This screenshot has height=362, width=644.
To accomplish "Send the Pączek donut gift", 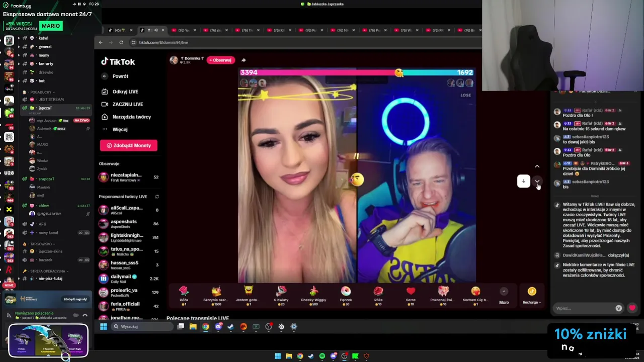I will 346,296.
